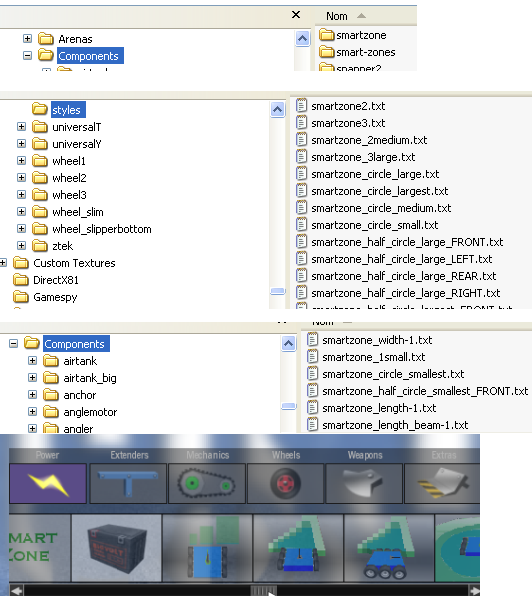Screen dimensions: 532x596
Task: Expand the wheel_slim folder node
Action: pyautogui.click(x=22, y=211)
